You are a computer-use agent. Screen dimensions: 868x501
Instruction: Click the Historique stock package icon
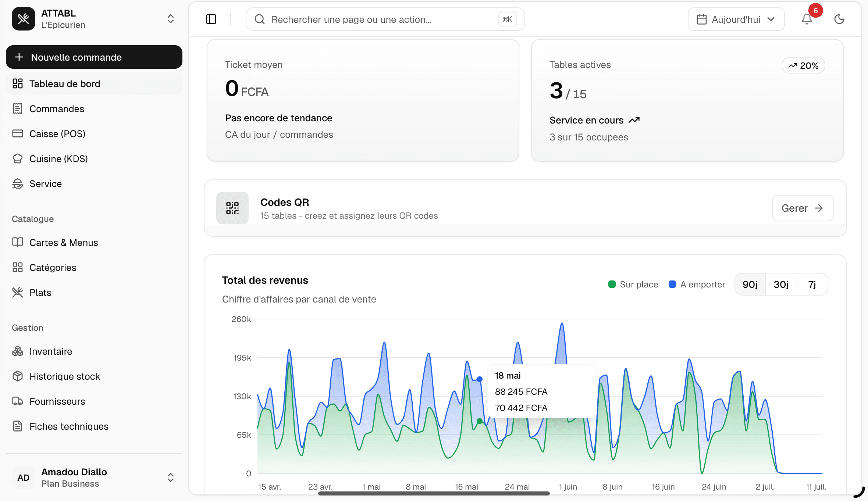(x=18, y=376)
